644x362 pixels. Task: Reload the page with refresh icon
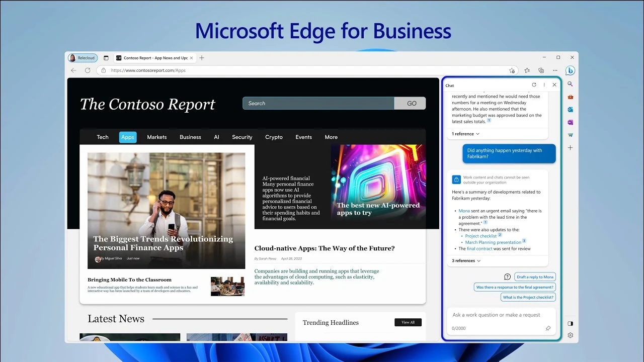click(88, 70)
